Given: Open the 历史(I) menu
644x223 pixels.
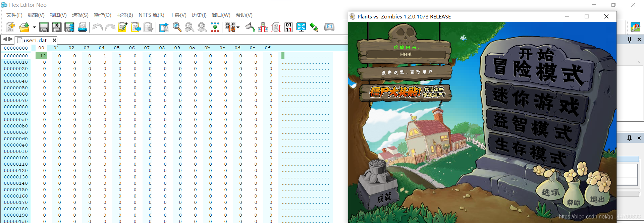Looking at the screenshot, I should tap(199, 15).
